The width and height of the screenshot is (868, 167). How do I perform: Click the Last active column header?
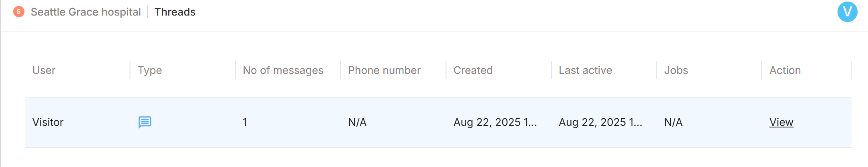coord(585,70)
